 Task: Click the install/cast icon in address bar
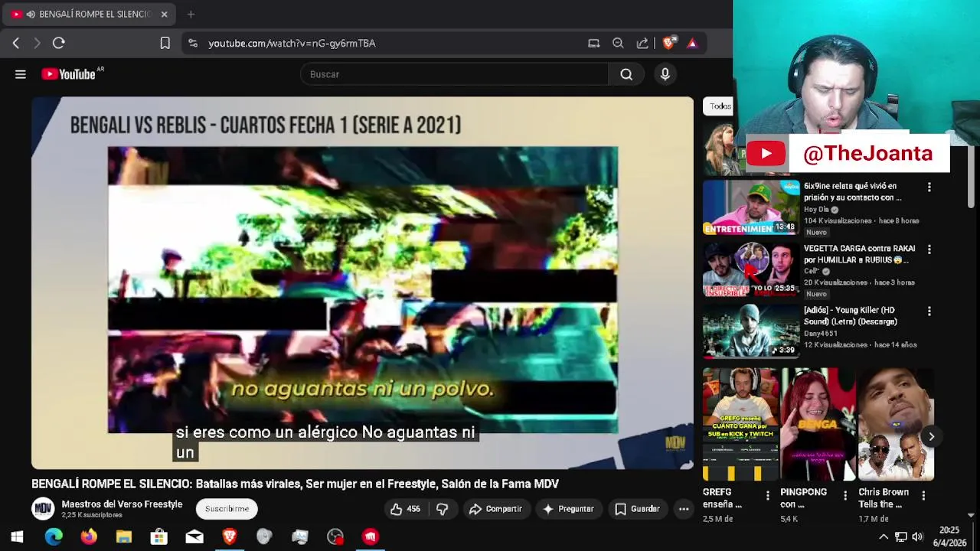(x=593, y=44)
